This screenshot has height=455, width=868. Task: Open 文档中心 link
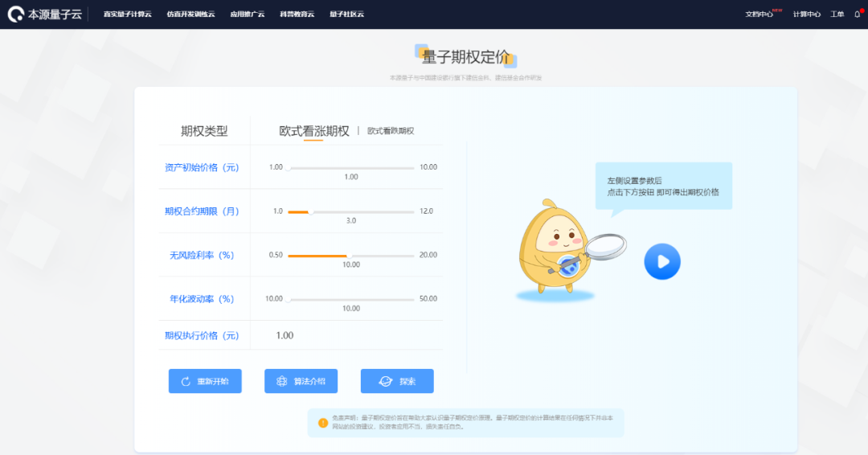pos(759,14)
